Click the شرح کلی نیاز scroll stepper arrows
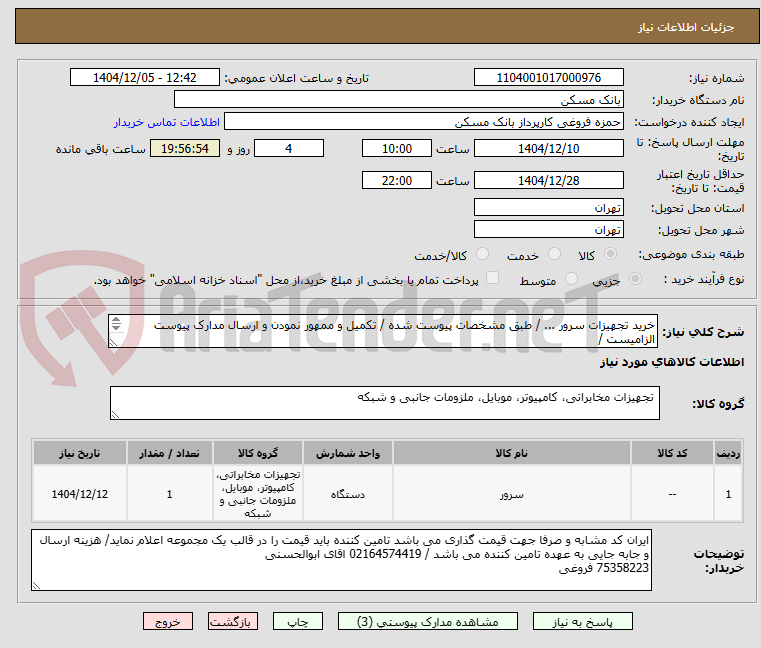 [x=116, y=323]
